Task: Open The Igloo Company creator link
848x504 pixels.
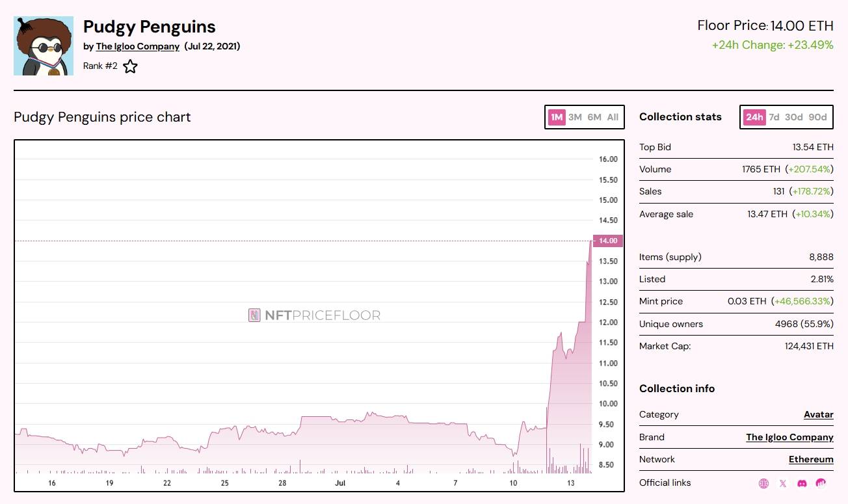Action: coord(138,47)
